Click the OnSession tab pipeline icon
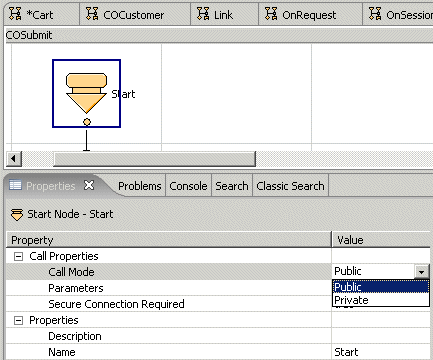Viewport: 433px width, 360px height. 375,14
